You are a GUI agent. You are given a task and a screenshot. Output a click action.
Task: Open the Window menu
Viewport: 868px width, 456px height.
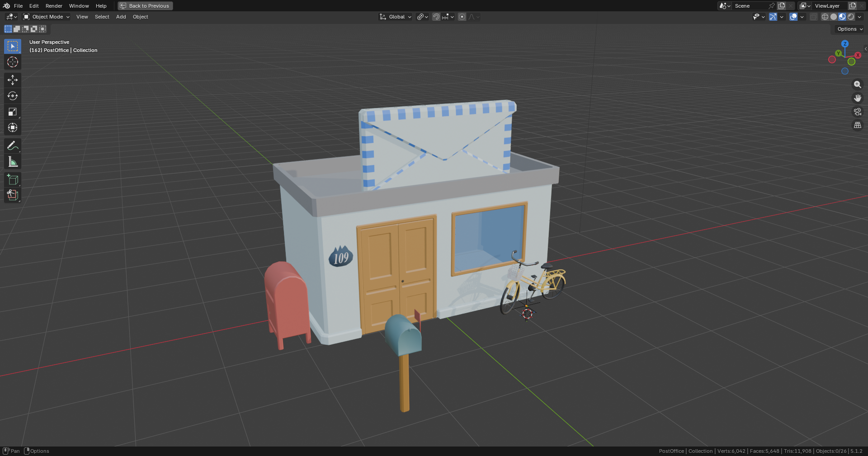(x=79, y=6)
